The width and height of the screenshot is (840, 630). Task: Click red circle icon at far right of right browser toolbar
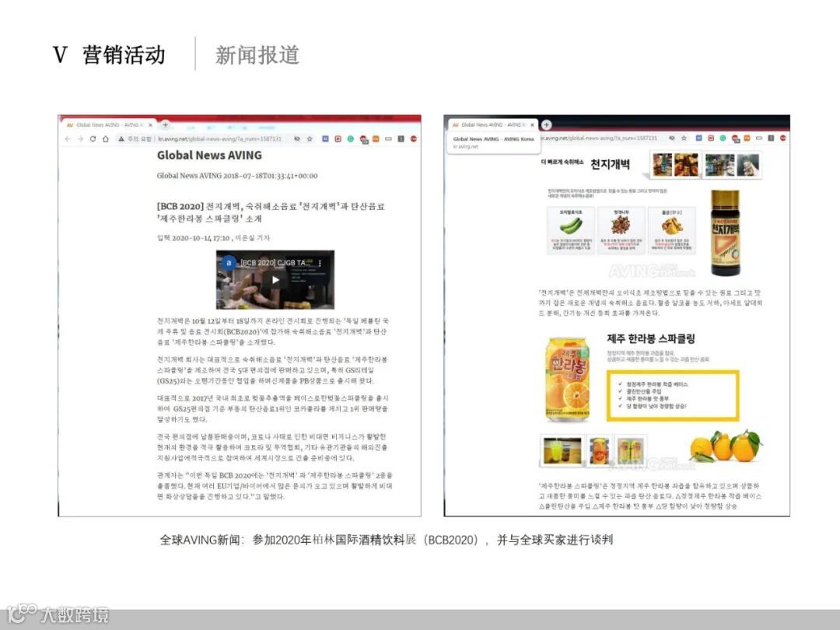(x=783, y=138)
